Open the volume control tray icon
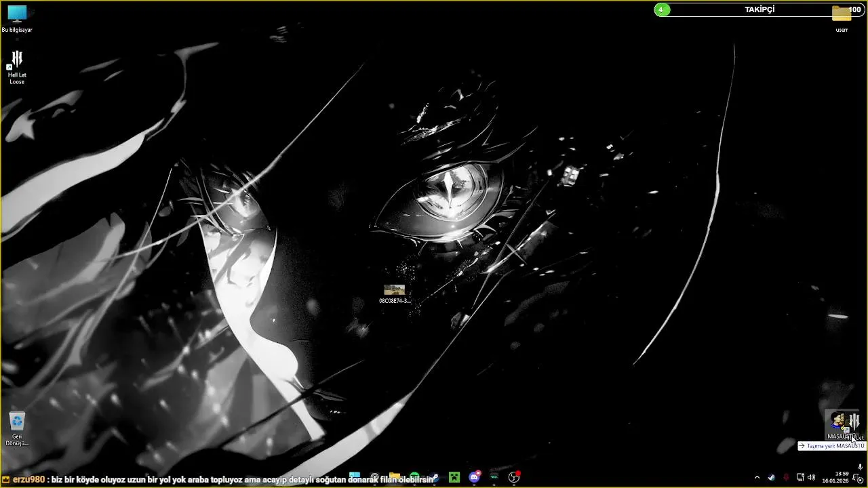This screenshot has height=488, width=868. [811, 477]
